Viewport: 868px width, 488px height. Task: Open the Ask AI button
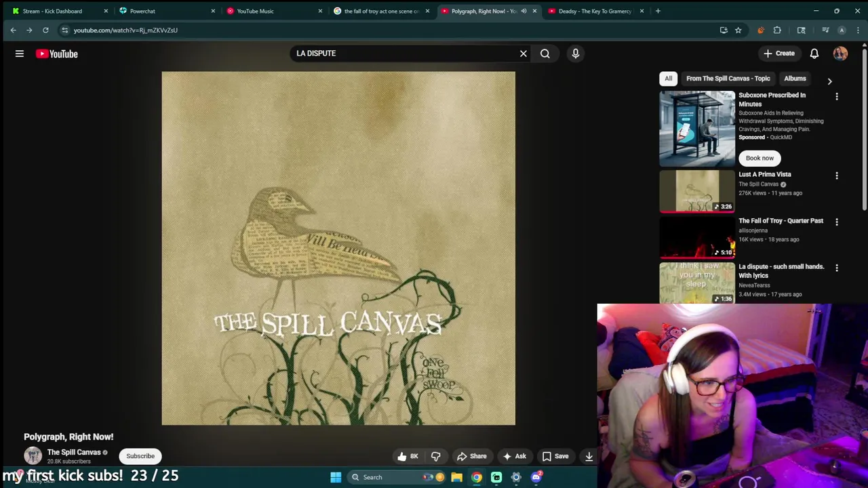click(514, 456)
